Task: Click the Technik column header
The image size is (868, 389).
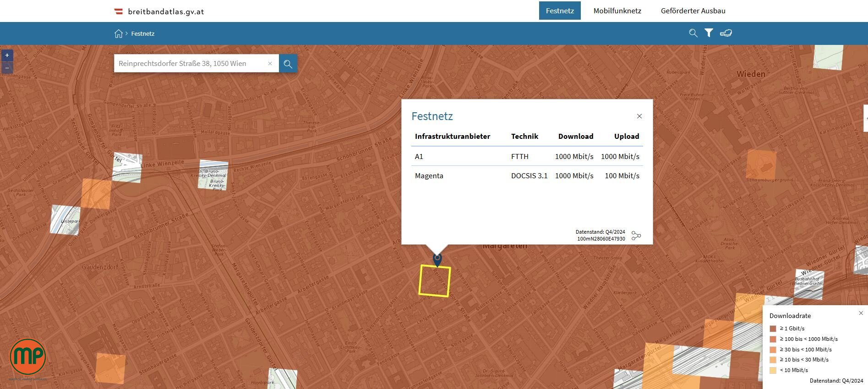Action: coord(524,136)
